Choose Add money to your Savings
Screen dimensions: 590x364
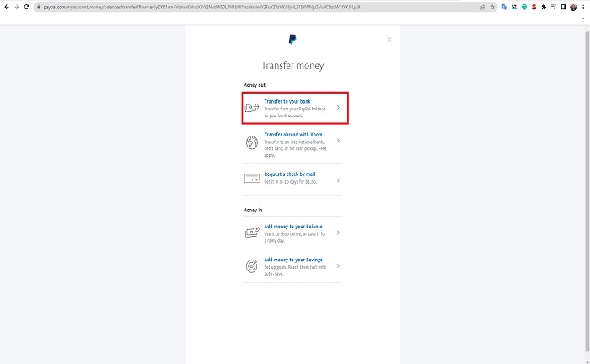click(x=293, y=260)
